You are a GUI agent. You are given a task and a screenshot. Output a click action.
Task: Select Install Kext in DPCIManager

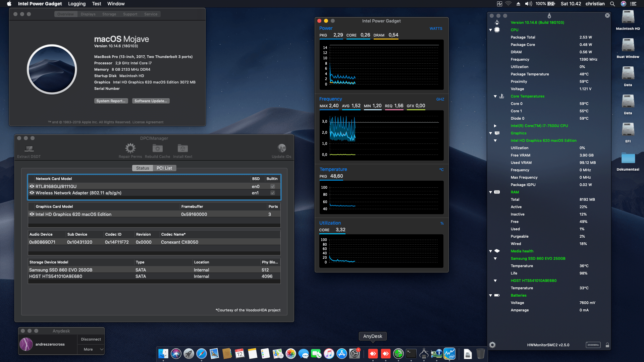[182, 148]
